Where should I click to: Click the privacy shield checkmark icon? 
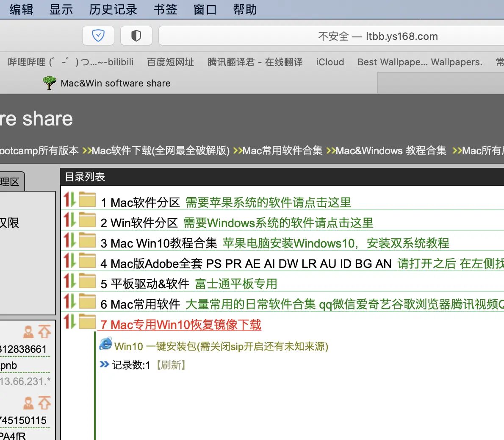coord(98,35)
